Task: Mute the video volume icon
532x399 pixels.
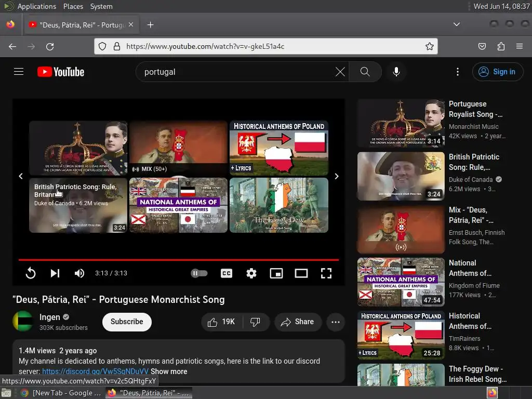Action: click(79, 273)
